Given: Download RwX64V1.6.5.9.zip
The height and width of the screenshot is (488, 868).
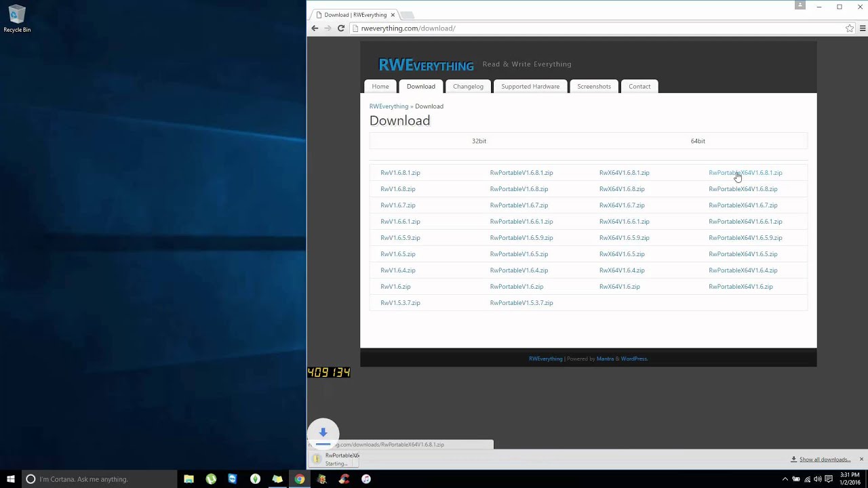Looking at the screenshot, I should click(625, 238).
